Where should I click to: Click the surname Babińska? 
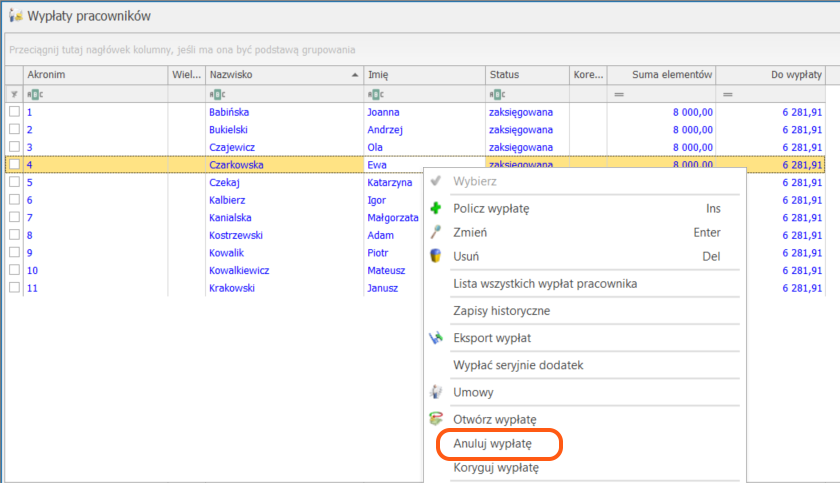(229, 112)
